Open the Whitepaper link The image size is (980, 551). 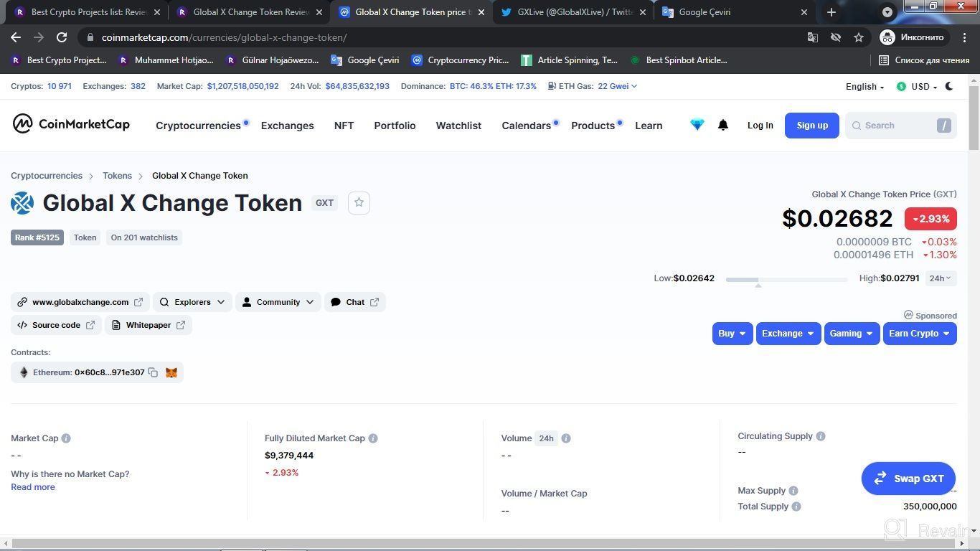[x=149, y=325]
